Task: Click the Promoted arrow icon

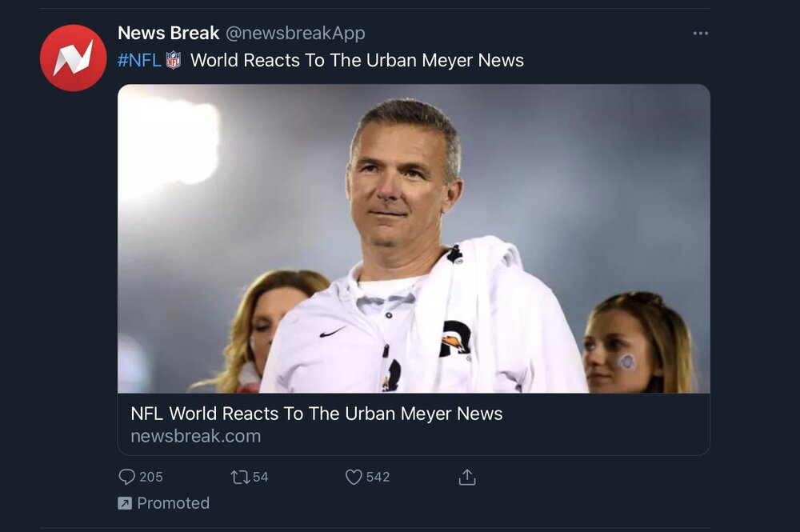Action: (x=125, y=503)
